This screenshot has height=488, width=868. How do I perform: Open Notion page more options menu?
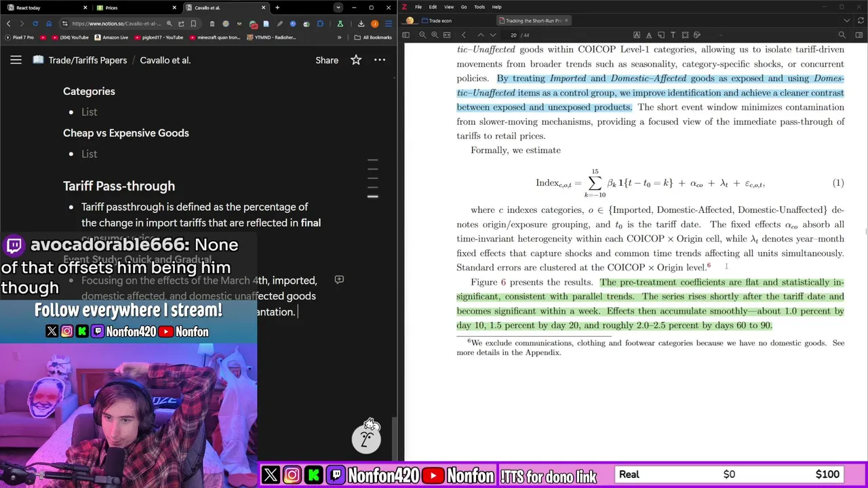(x=380, y=60)
